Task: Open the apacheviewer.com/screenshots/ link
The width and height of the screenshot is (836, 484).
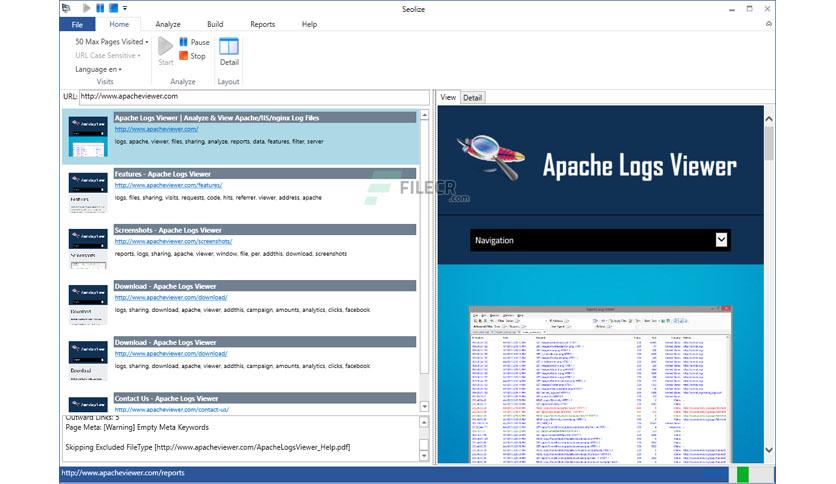Action: point(173,241)
